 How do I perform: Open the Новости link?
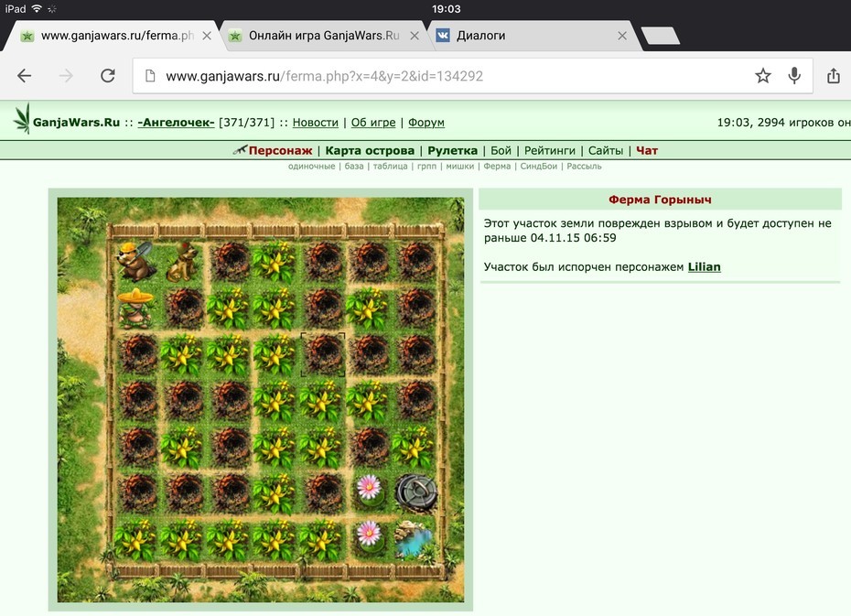[x=316, y=123]
